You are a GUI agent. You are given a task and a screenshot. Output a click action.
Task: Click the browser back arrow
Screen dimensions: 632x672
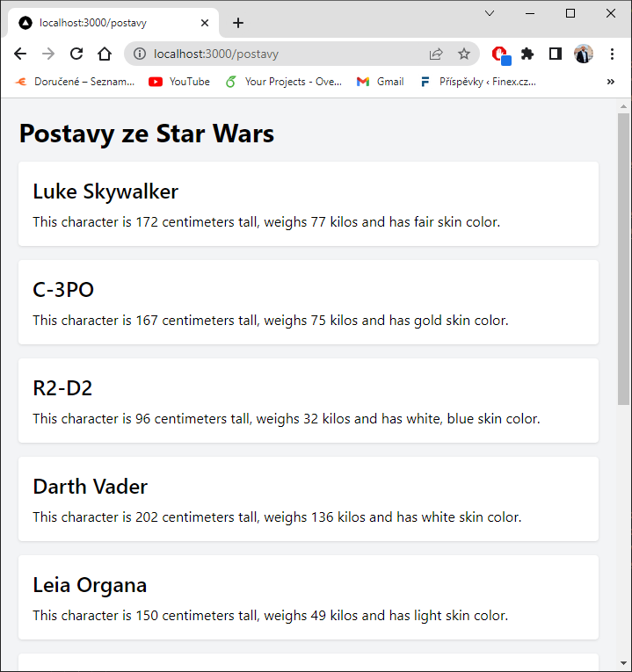(x=20, y=54)
